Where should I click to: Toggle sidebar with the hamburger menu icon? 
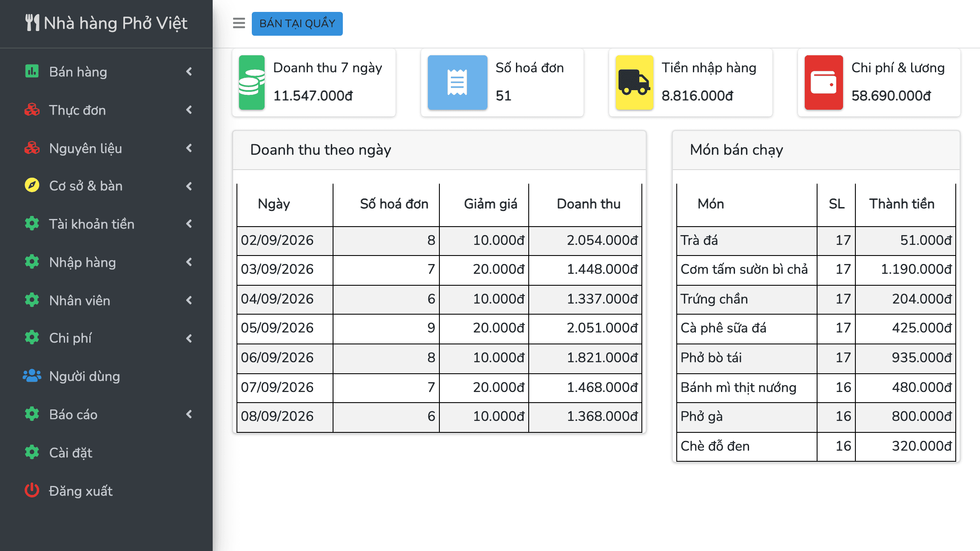239,23
